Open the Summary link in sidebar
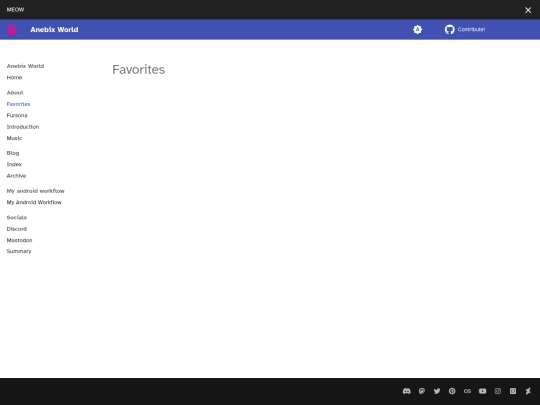Screen dimensions: 540x405 (19, 251)
